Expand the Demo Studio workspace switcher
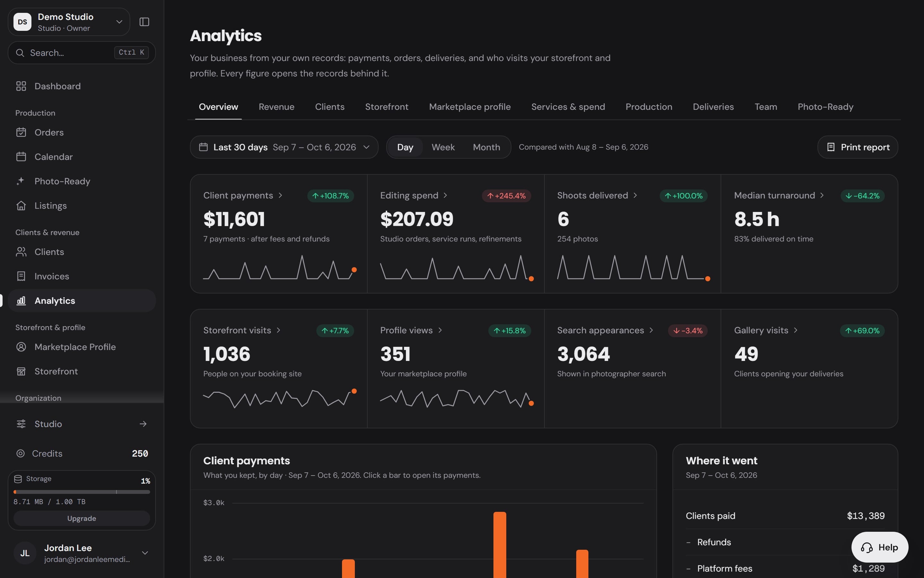The width and height of the screenshot is (924, 578). click(x=69, y=22)
